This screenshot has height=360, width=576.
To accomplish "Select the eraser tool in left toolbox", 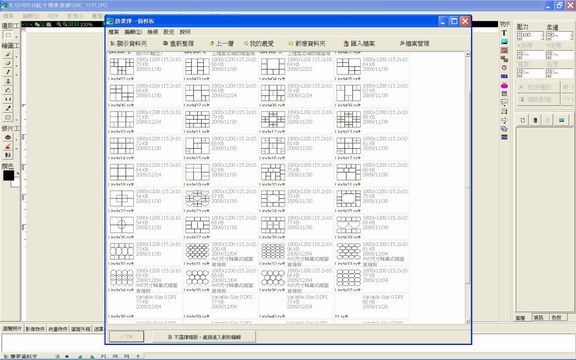I will [x=8, y=63].
